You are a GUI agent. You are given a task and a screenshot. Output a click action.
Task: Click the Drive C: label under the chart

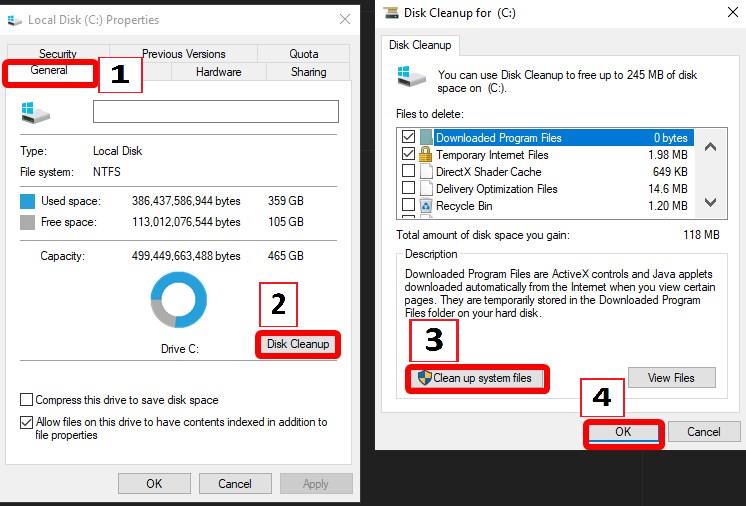[x=179, y=349]
